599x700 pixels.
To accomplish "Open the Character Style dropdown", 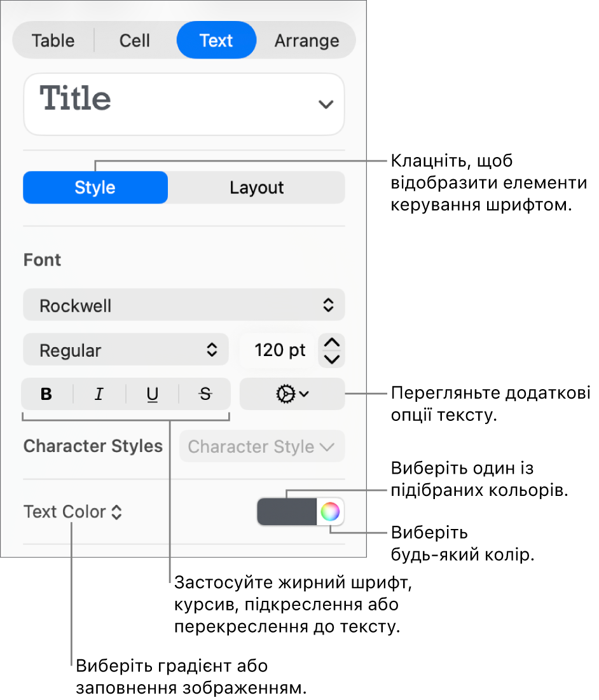I will (262, 446).
